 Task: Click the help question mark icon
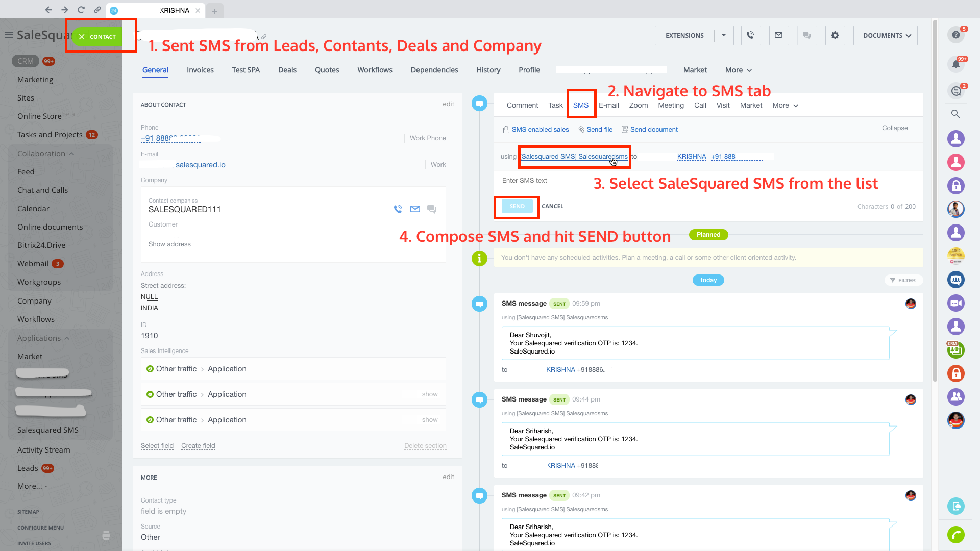[955, 35]
